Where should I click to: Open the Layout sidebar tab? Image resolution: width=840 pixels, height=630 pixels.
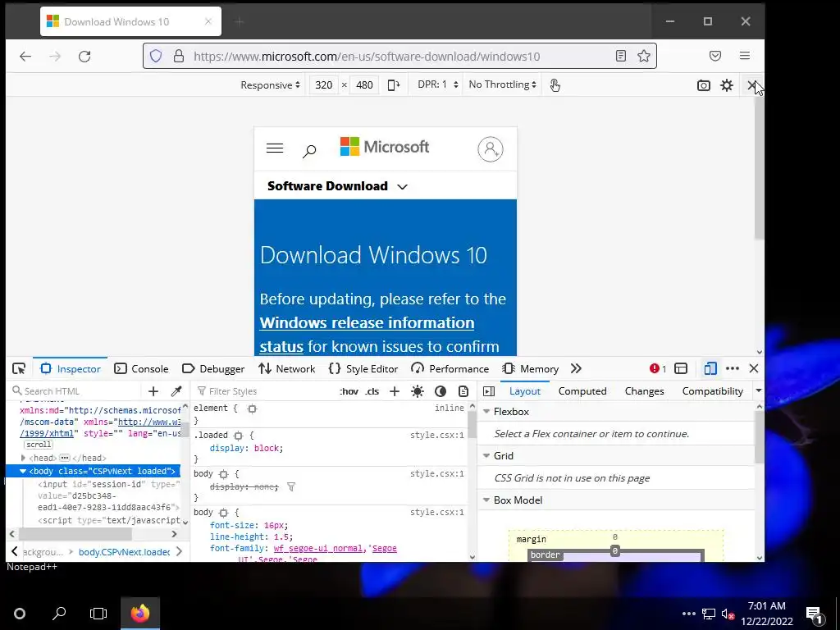click(524, 391)
